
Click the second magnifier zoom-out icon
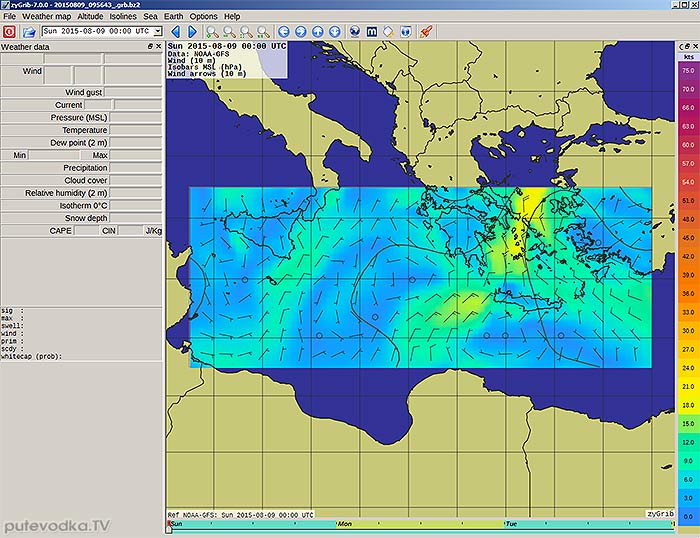pyautogui.click(x=229, y=32)
